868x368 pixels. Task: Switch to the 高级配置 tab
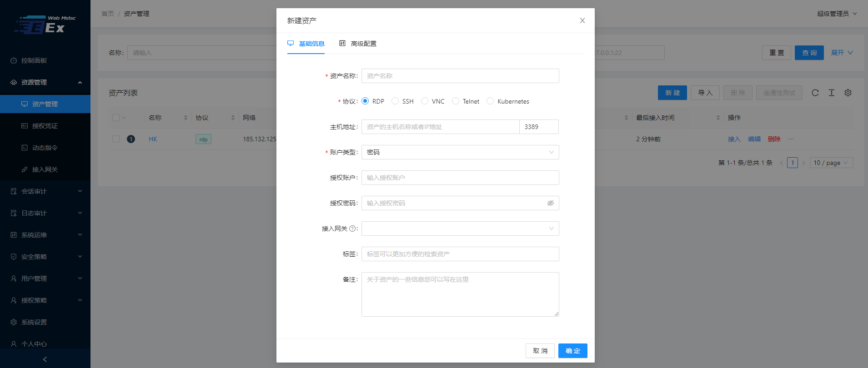click(358, 44)
